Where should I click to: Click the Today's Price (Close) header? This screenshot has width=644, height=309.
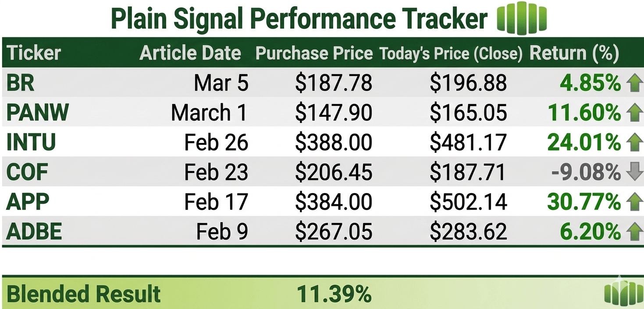(451, 53)
